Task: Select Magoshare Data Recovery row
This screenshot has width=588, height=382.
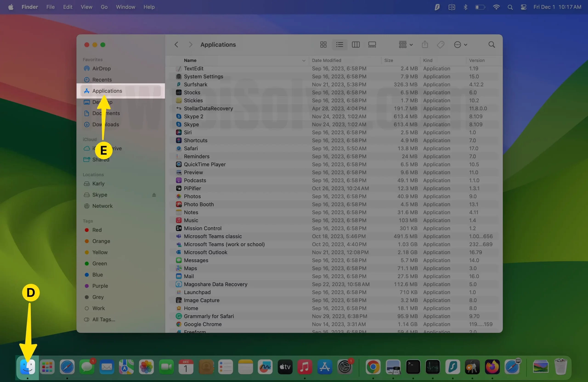Action: (x=334, y=284)
